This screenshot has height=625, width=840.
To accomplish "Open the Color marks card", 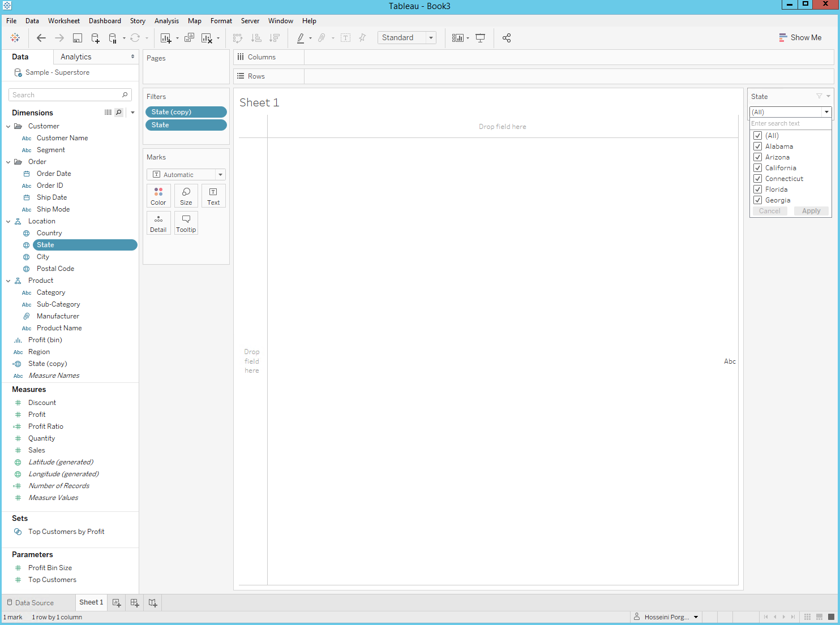I will [158, 196].
